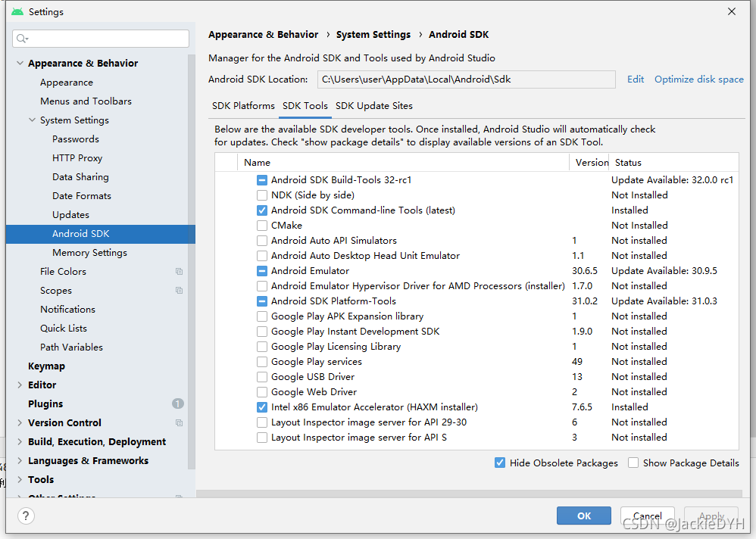The image size is (756, 539).
Task: Click the Plugins update count badge
Action: [178, 403]
